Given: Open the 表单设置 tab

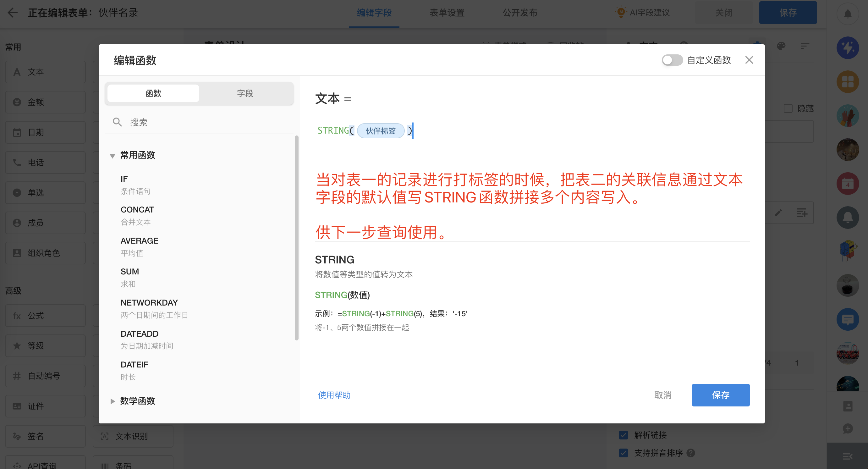Looking at the screenshot, I should 447,13.
